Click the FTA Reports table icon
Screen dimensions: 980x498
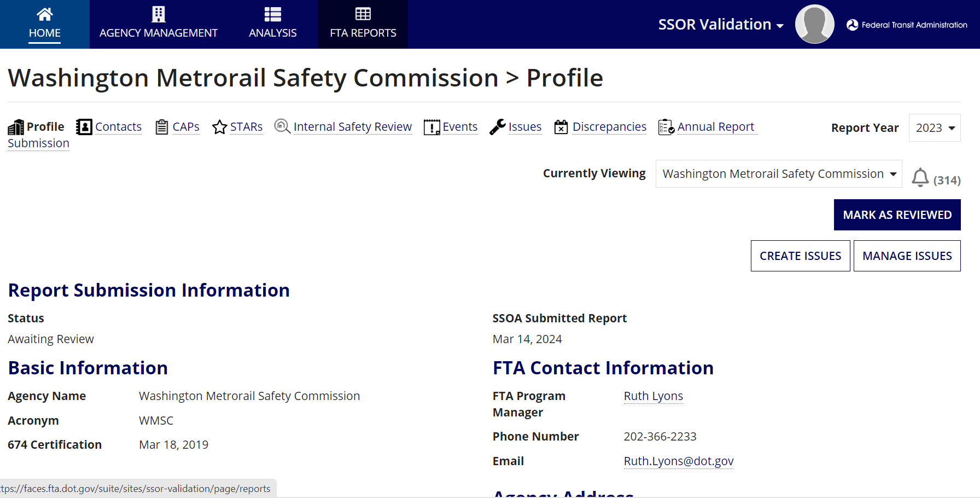click(363, 14)
